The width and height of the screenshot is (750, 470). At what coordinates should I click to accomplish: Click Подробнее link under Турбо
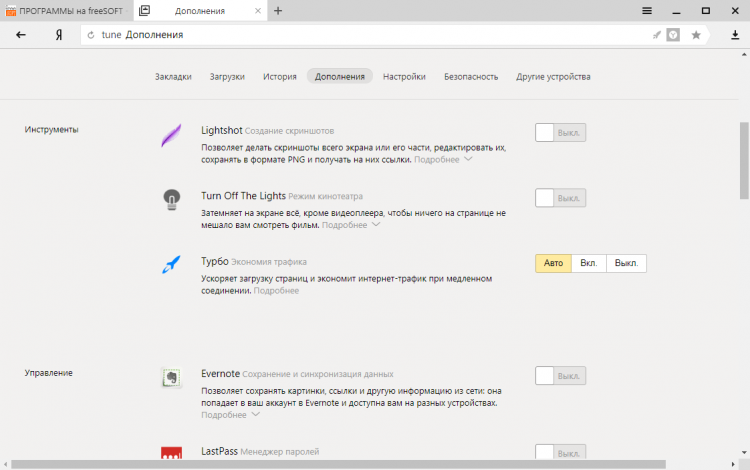276,291
